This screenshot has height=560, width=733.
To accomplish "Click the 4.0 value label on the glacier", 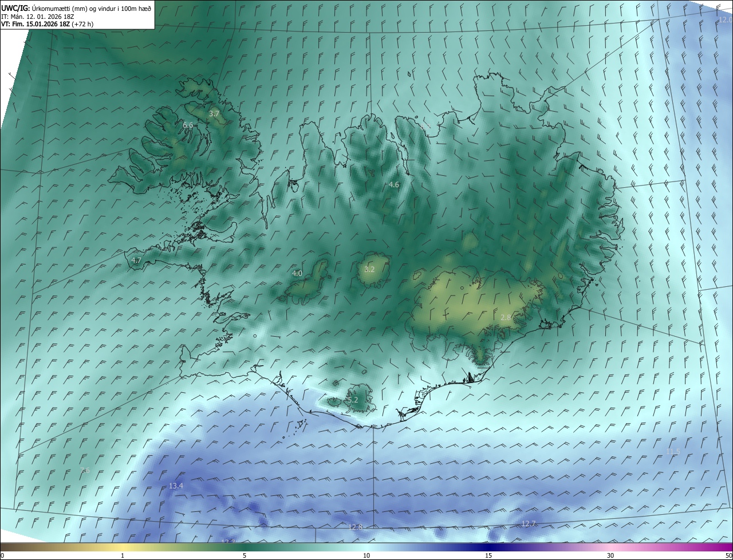I will [x=297, y=274].
